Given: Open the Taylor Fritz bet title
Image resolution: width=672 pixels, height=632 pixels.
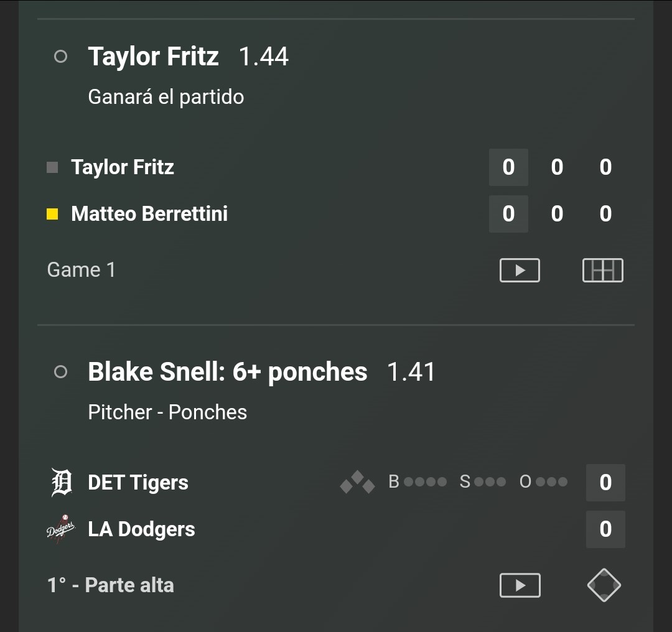Looking at the screenshot, I should [154, 57].
